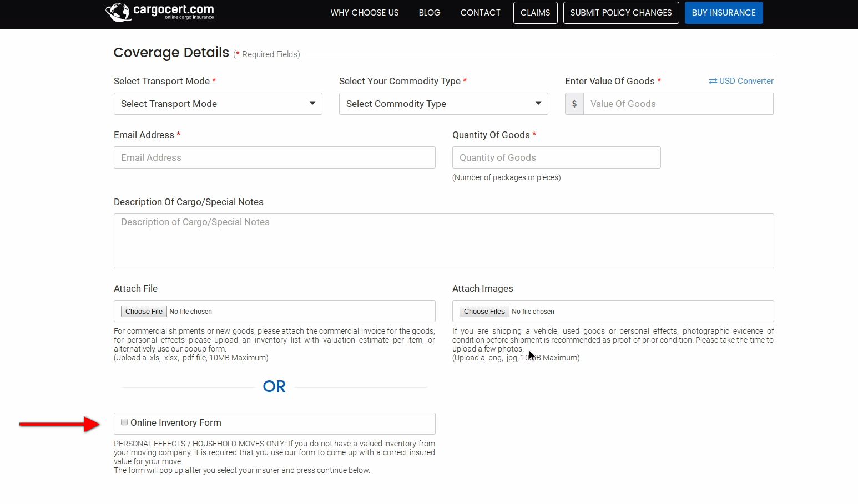Click the Coverage Details heading

(x=171, y=53)
